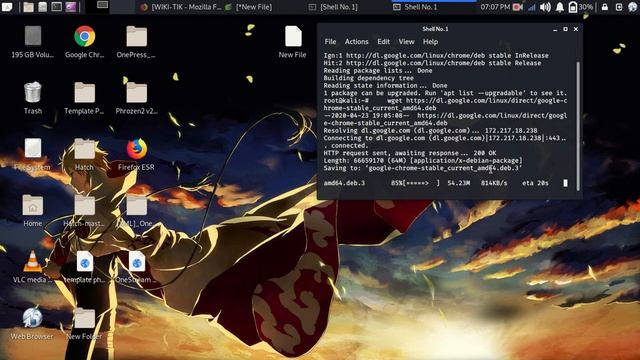Click the 'Saving to: google-chrome-stable' line

pyautogui.click(x=423, y=168)
